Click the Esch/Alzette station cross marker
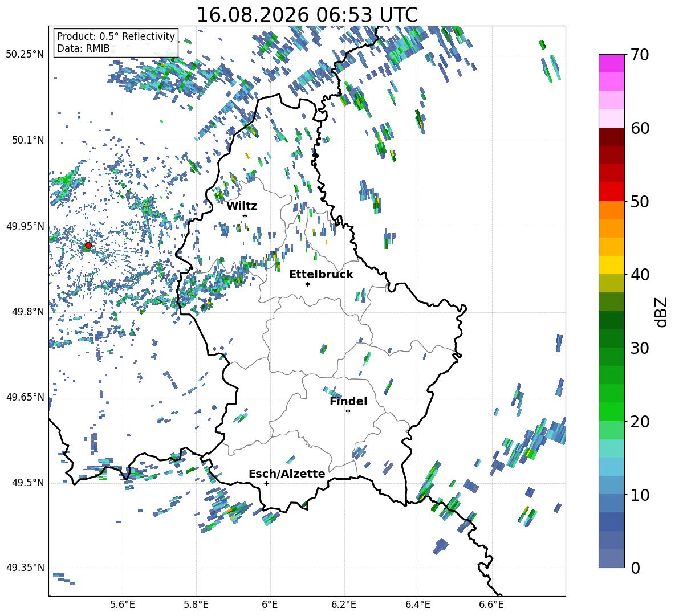This screenshot has height=616, width=675. pyautogui.click(x=266, y=483)
